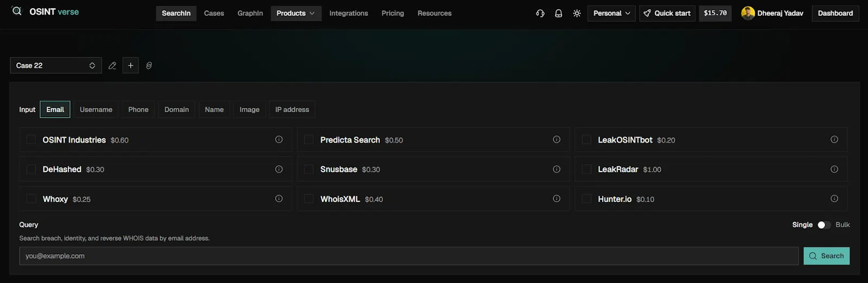Open the GraphIn page
The height and width of the screenshot is (283, 868).
point(250,13)
